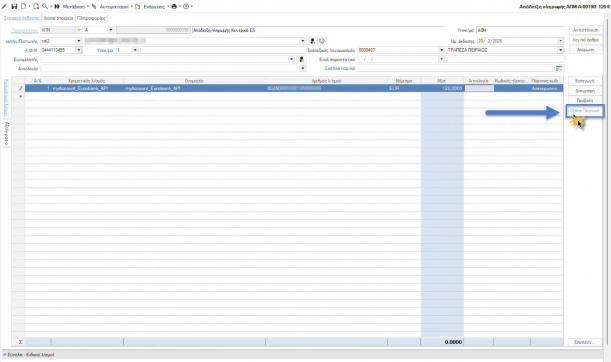Open the Μετάβαση toolbar menu
611x362 pixels.
(74, 7)
